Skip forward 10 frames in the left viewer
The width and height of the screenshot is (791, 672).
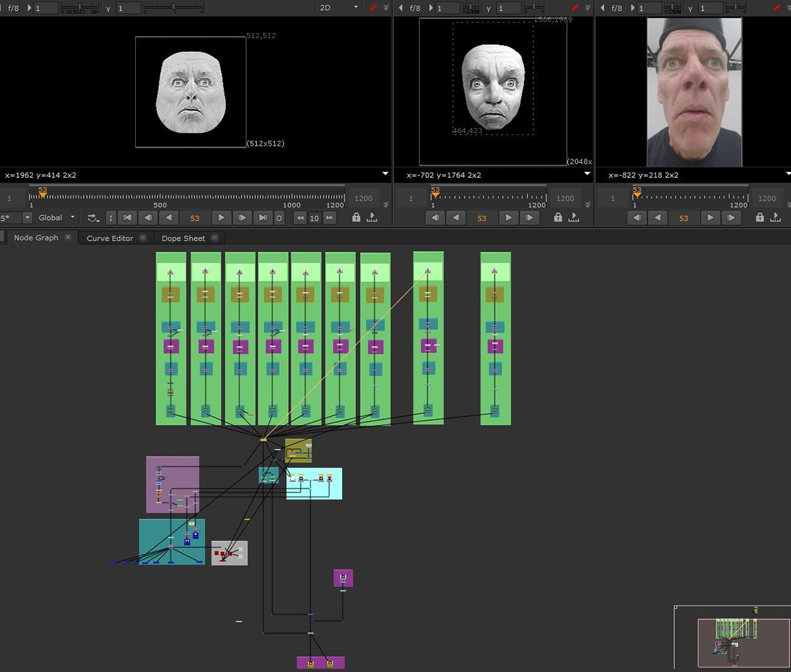click(x=330, y=217)
